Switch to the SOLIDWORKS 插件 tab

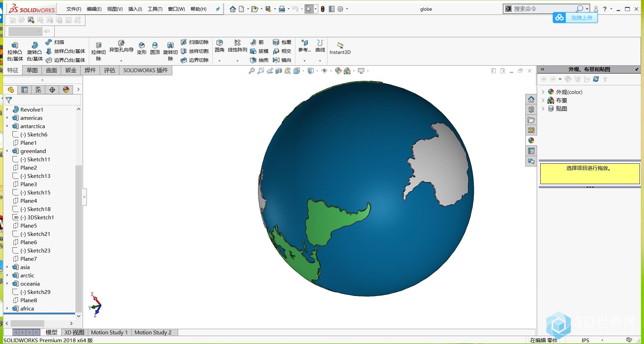coord(146,70)
